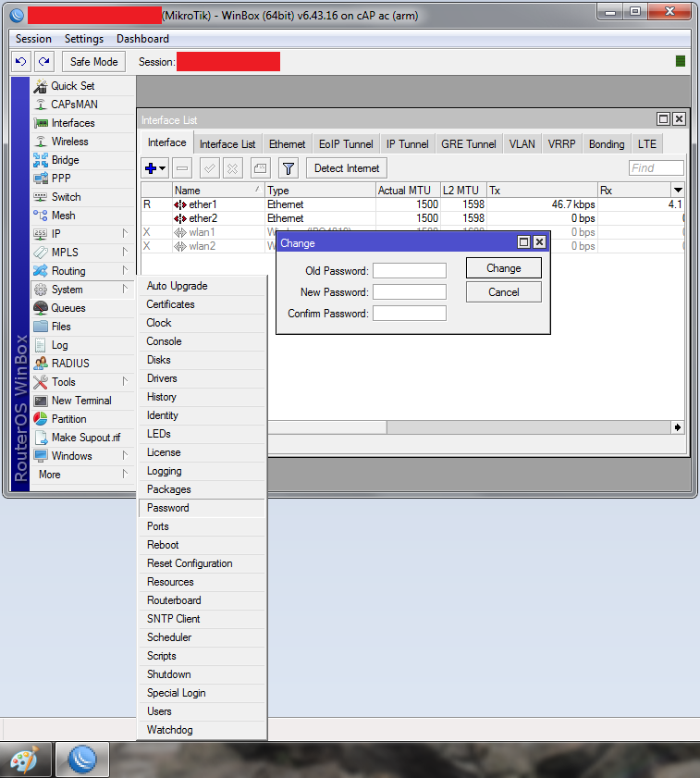The width and height of the screenshot is (700, 778).
Task: Open PPP from sidebar
Action: coord(82,179)
